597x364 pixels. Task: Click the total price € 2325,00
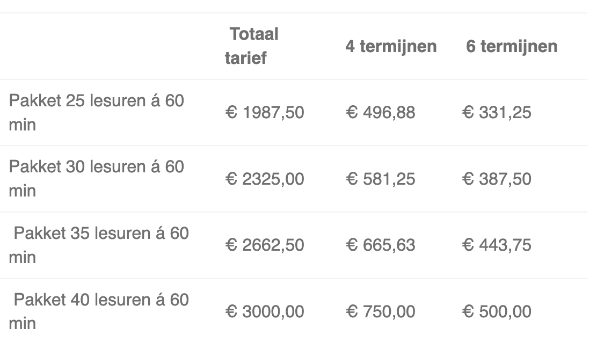(x=265, y=179)
